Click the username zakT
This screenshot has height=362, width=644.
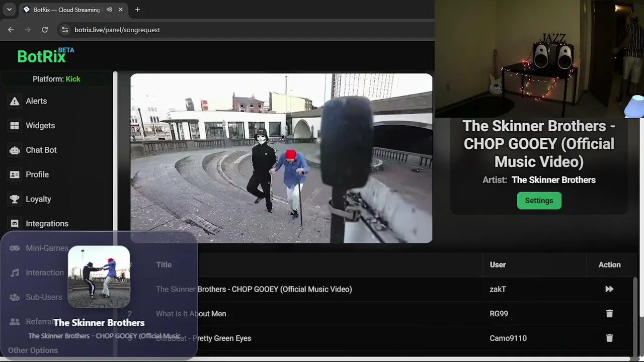(498, 289)
